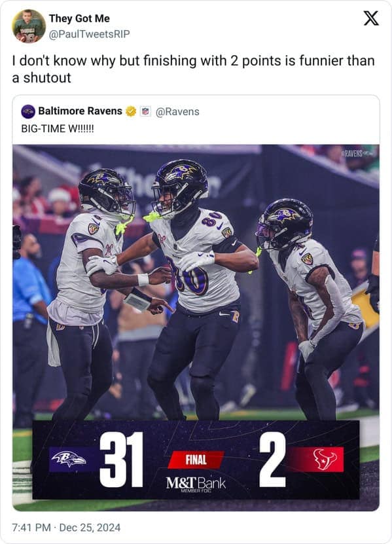The height and width of the screenshot is (544, 392).
Task: Click the NFL affiliation badge icon
Action: (146, 111)
